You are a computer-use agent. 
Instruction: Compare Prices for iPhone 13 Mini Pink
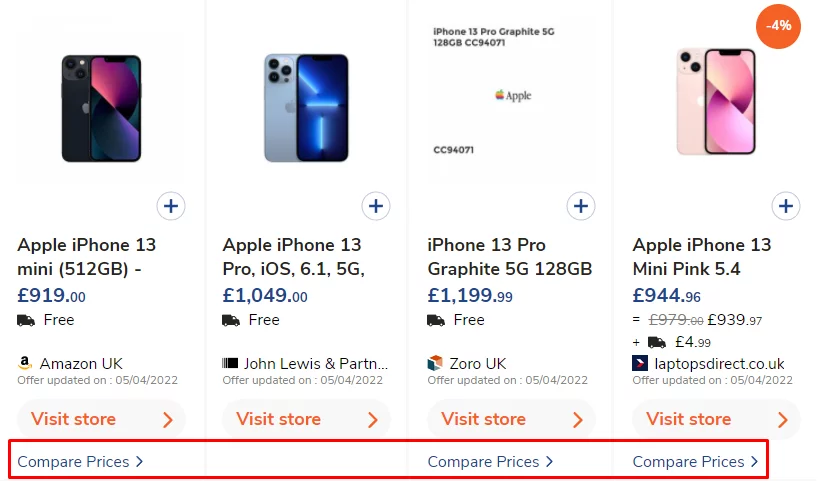[695, 462]
